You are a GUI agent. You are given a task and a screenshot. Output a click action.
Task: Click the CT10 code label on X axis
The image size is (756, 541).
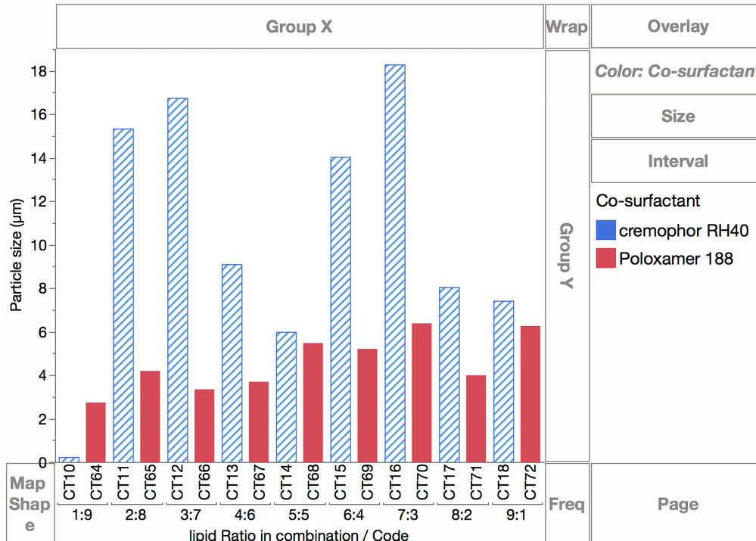[x=69, y=482]
